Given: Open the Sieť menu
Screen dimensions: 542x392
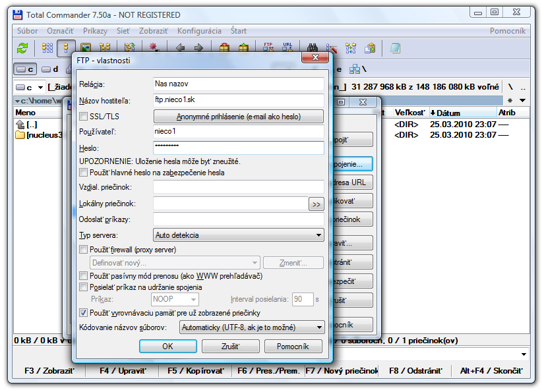Looking at the screenshot, I should 123,31.
